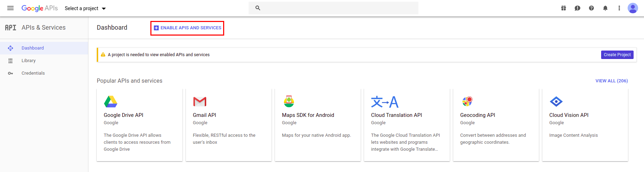Open the View All (206) link
The height and width of the screenshot is (172, 644).
pos(612,81)
